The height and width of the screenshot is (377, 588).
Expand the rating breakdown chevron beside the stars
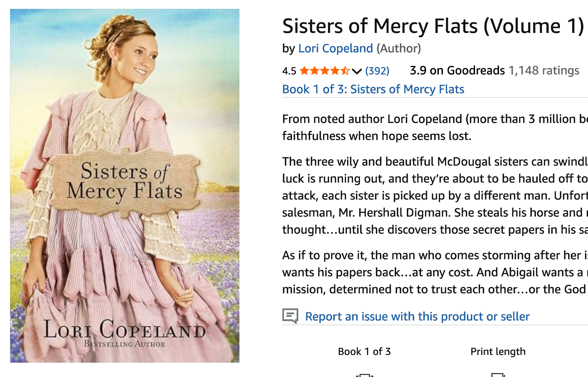[357, 71]
